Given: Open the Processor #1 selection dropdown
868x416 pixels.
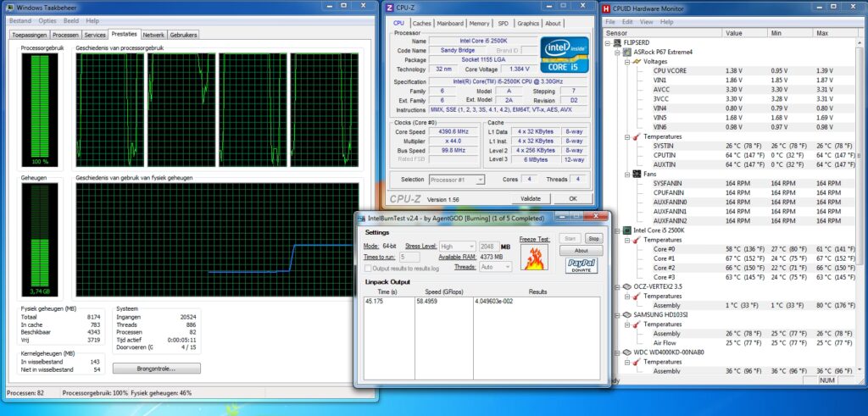Looking at the screenshot, I should [x=457, y=180].
